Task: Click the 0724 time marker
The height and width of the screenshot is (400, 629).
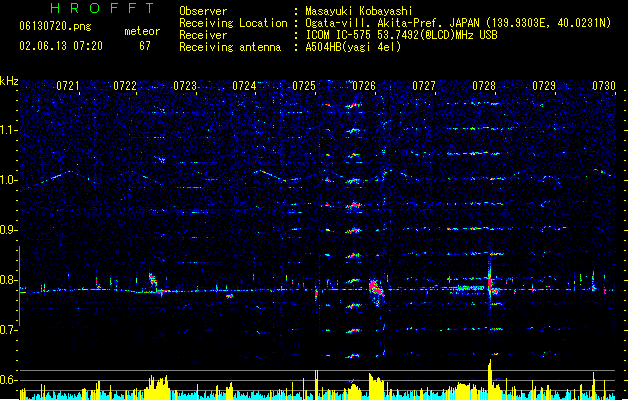Action: click(244, 86)
